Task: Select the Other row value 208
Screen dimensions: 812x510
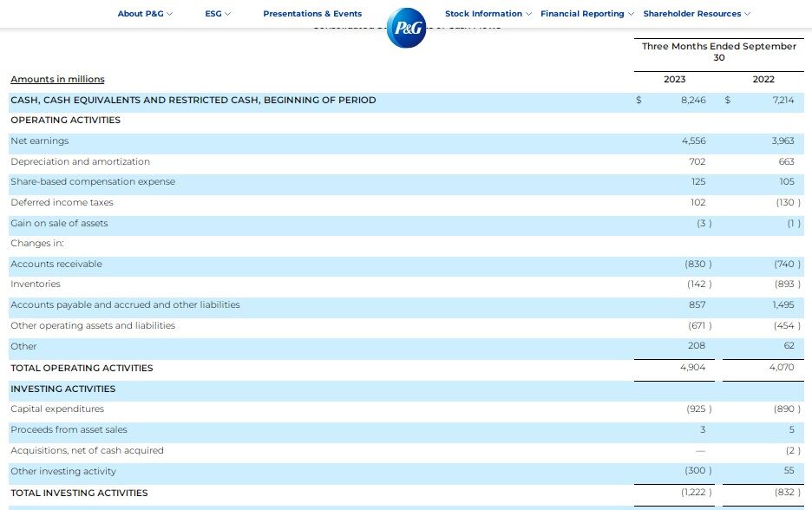Action: [697, 346]
